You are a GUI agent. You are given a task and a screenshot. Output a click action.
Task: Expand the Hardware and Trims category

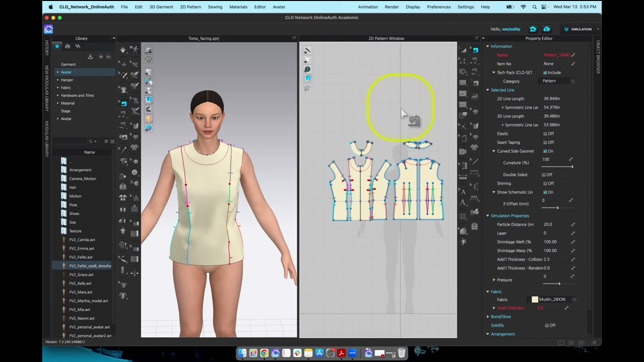pos(58,96)
